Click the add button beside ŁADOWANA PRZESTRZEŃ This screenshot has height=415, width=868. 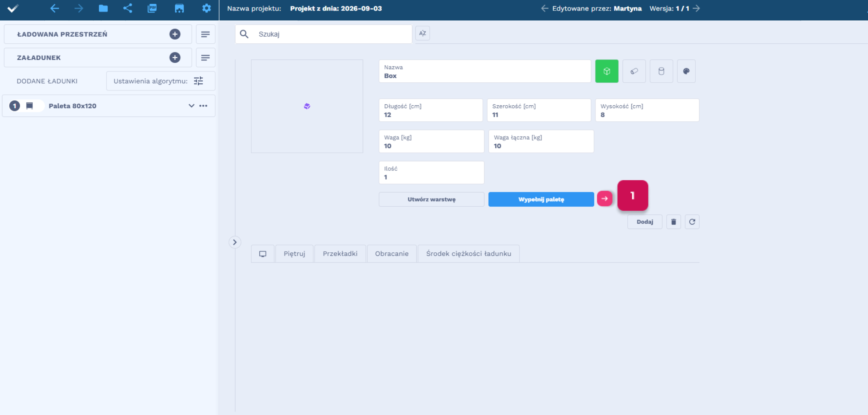pyautogui.click(x=175, y=34)
